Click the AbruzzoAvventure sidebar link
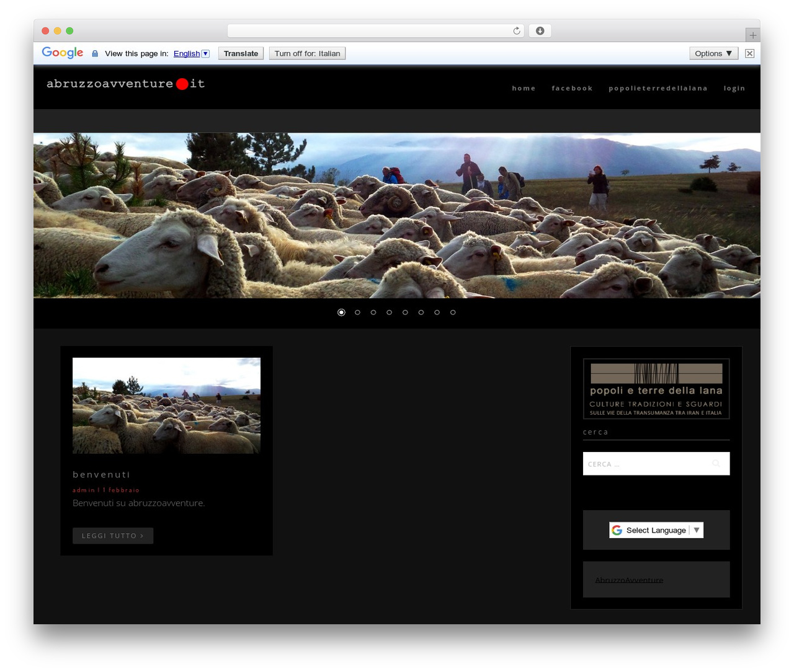This screenshot has height=672, width=794. [629, 580]
